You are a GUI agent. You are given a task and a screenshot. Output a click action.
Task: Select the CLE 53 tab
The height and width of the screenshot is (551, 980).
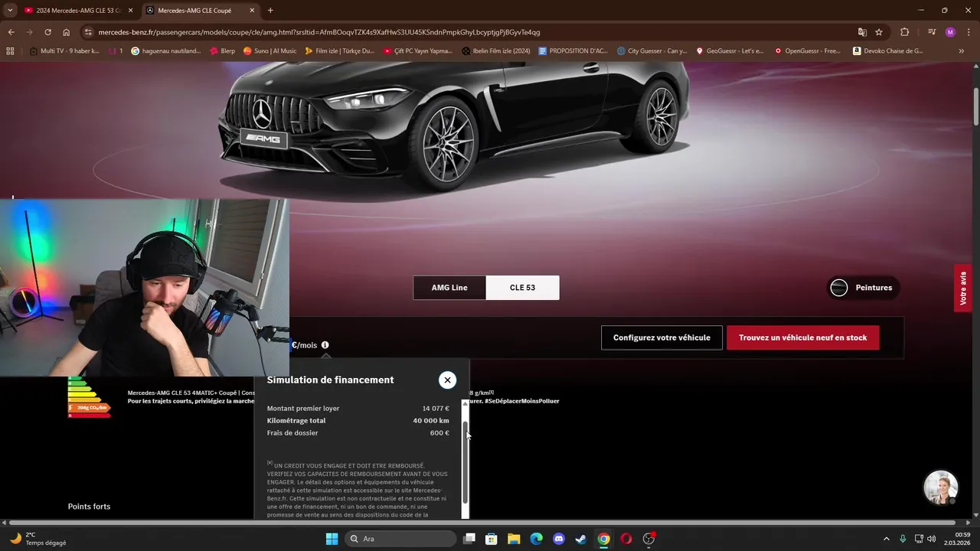(x=522, y=288)
